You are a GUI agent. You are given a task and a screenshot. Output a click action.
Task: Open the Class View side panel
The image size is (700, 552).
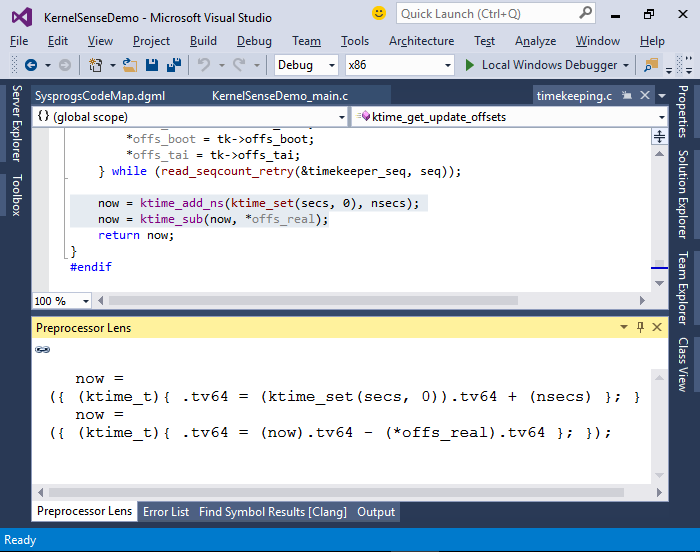coord(683,364)
